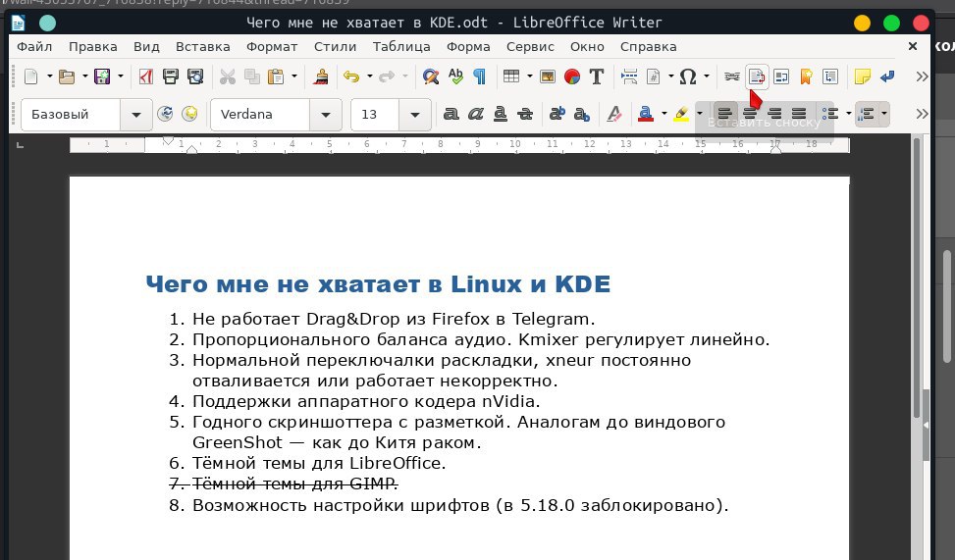The image size is (955, 560).
Task: Toggle subscript formatting
Action: pos(582,114)
